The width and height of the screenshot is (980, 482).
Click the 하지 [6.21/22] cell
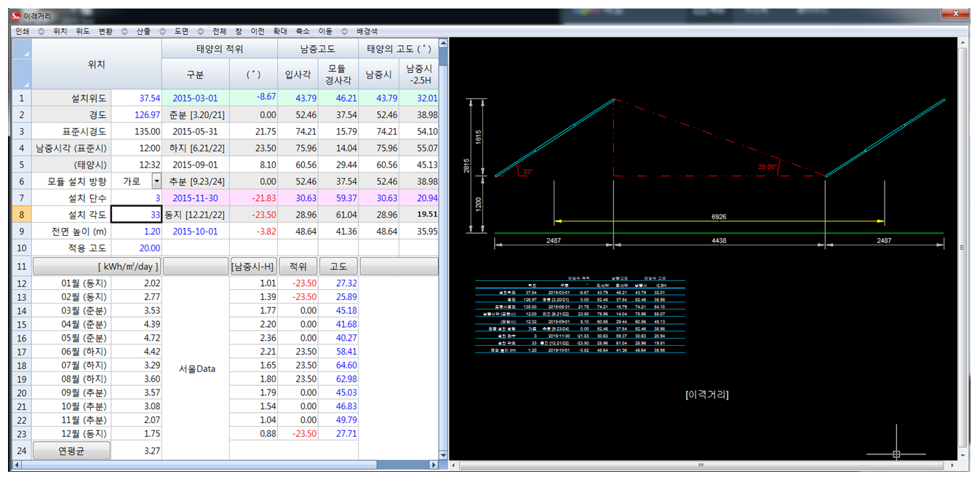click(x=195, y=149)
